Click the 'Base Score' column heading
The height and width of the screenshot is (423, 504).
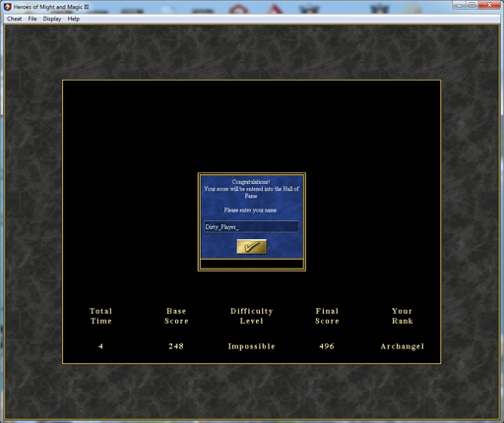(176, 316)
